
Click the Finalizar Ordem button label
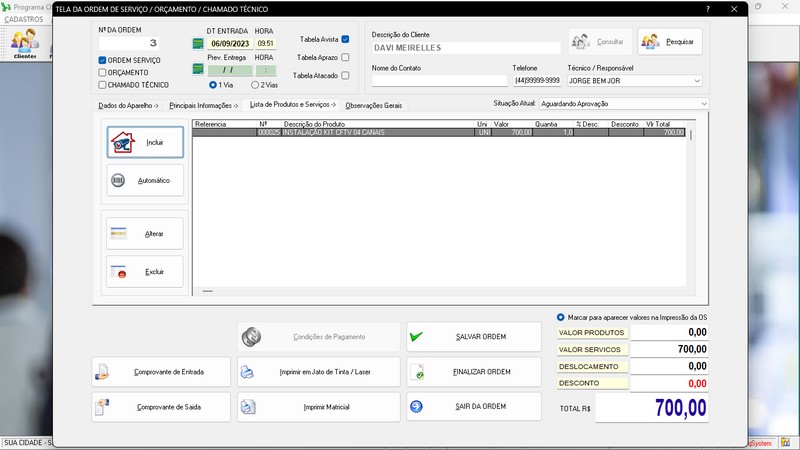click(482, 372)
